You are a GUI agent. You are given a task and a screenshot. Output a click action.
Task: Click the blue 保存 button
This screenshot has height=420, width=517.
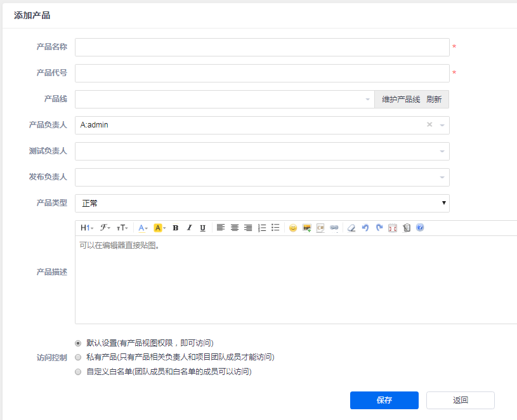click(x=384, y=400)
